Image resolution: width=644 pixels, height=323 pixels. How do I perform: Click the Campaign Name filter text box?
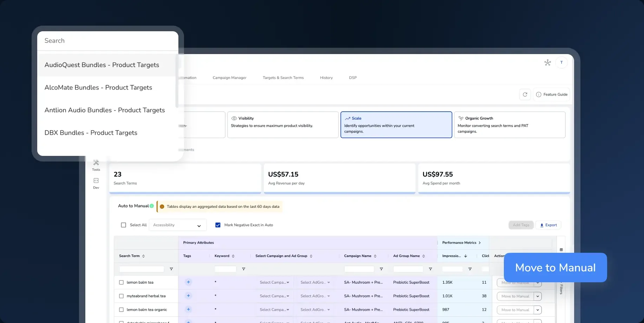(x=359, y=269)
